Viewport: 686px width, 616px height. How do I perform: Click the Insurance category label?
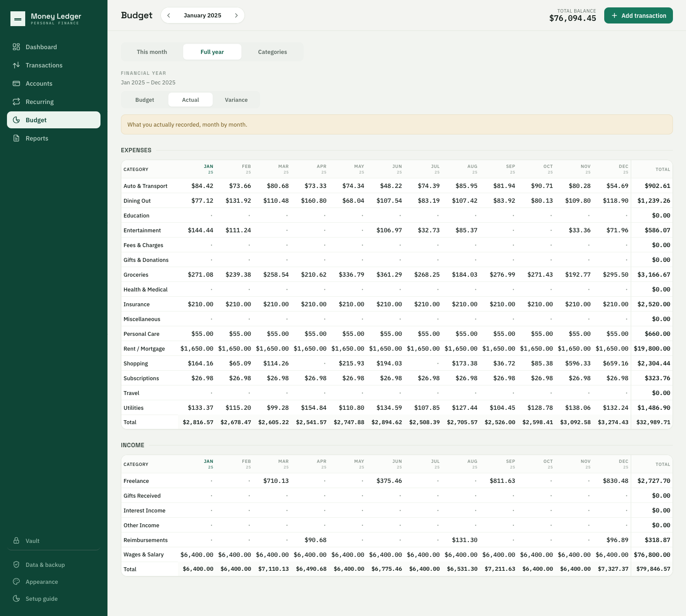[x=137, y=304]
